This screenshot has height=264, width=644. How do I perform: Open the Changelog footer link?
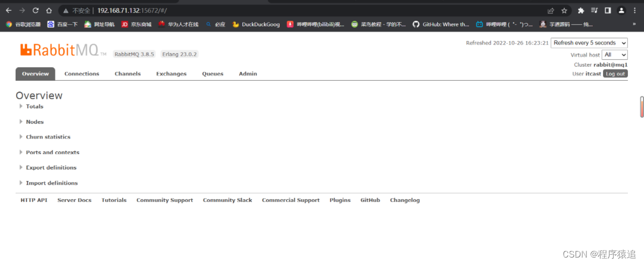pyautogui.click(x=405, y=200)
